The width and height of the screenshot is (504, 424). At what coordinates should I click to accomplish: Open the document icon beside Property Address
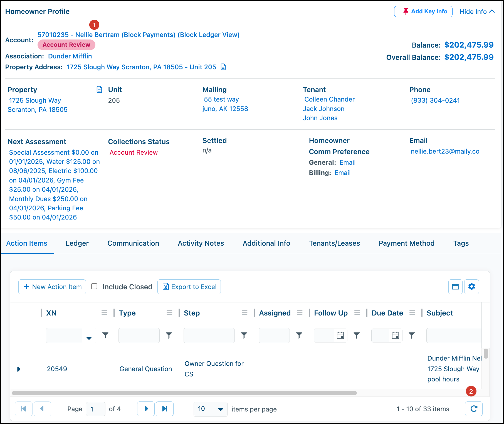(223, 67)
